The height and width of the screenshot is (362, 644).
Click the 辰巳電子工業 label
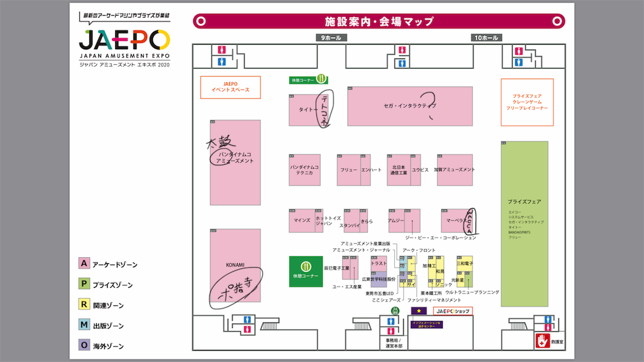336,268
